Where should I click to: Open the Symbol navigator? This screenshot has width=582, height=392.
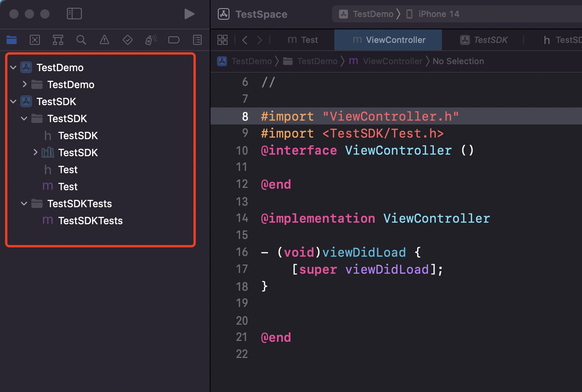pyautogui.click(x=58, y=39)
